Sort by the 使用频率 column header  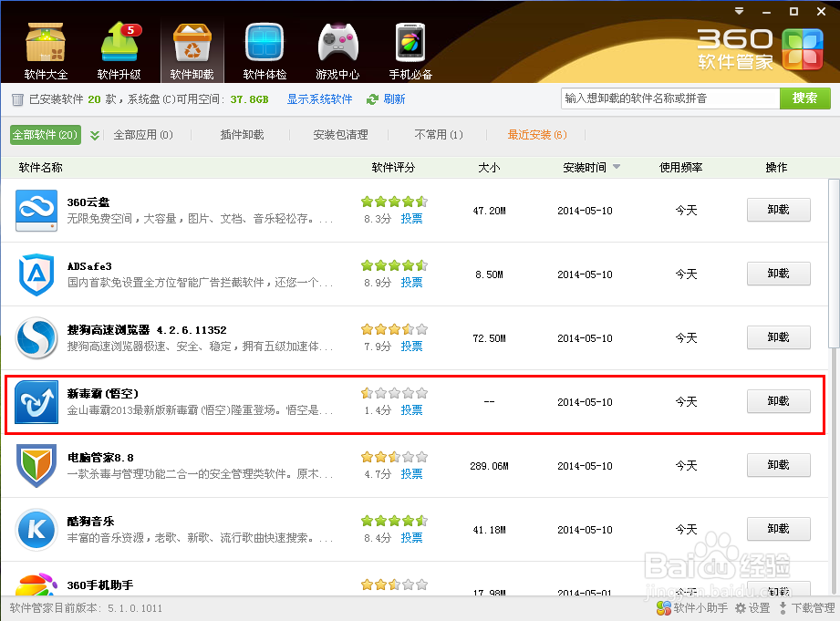point(681,168)
